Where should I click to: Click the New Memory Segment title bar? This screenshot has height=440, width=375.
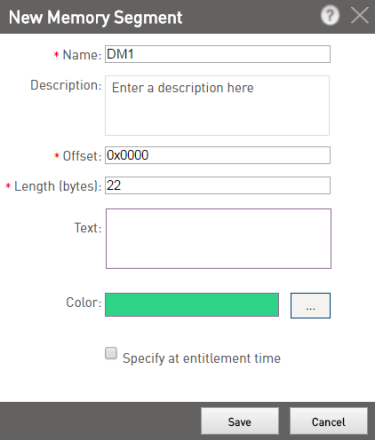pos(160,17)
